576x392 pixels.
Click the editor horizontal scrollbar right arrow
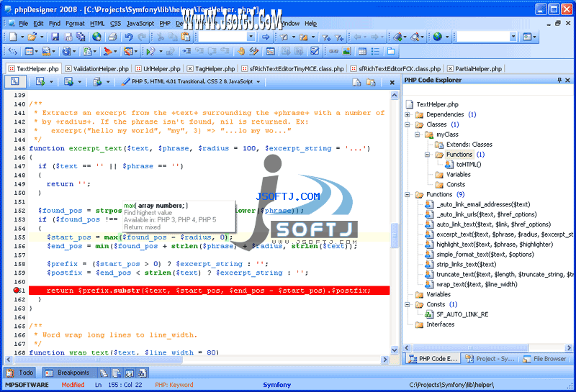[385, 360]
